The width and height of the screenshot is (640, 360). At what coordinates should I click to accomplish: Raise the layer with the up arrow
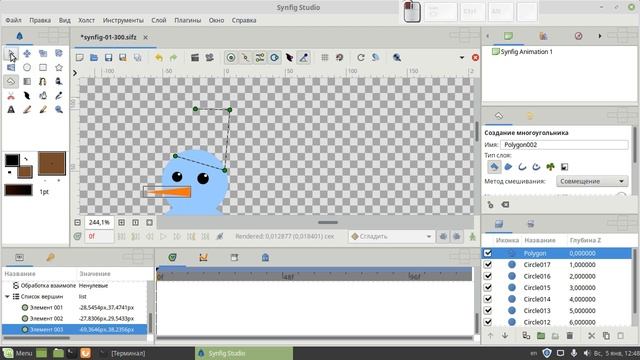pyautogui.click(x=491, y=336)
